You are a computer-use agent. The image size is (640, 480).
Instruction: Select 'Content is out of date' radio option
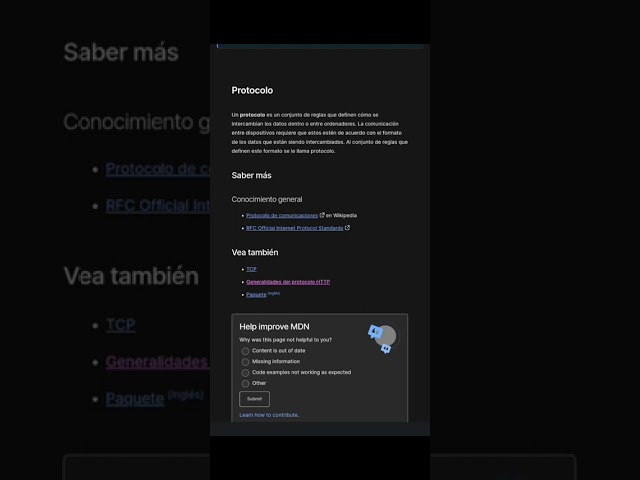coord(245,351)
